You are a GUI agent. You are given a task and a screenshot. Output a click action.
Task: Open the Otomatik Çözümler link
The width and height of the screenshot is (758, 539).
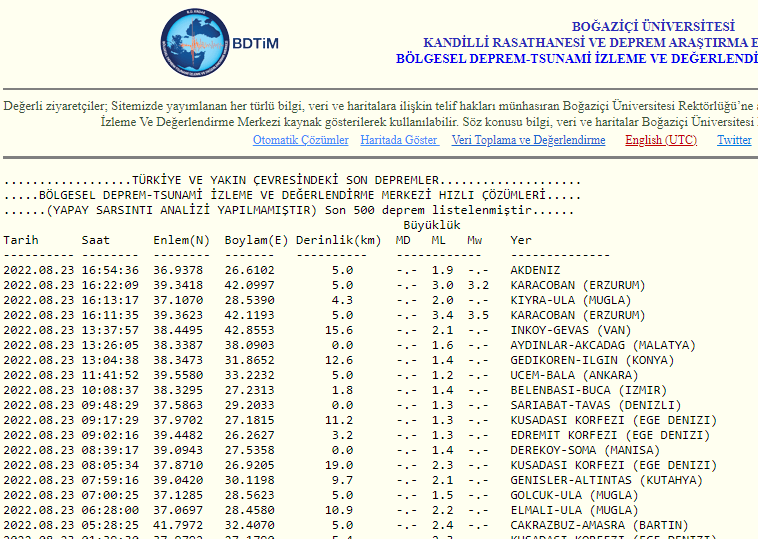[300, 140]
